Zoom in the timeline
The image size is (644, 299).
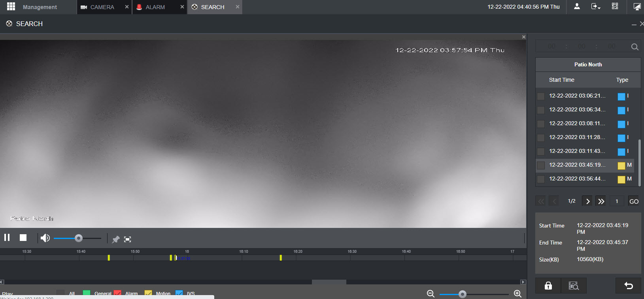click(517, 293)
